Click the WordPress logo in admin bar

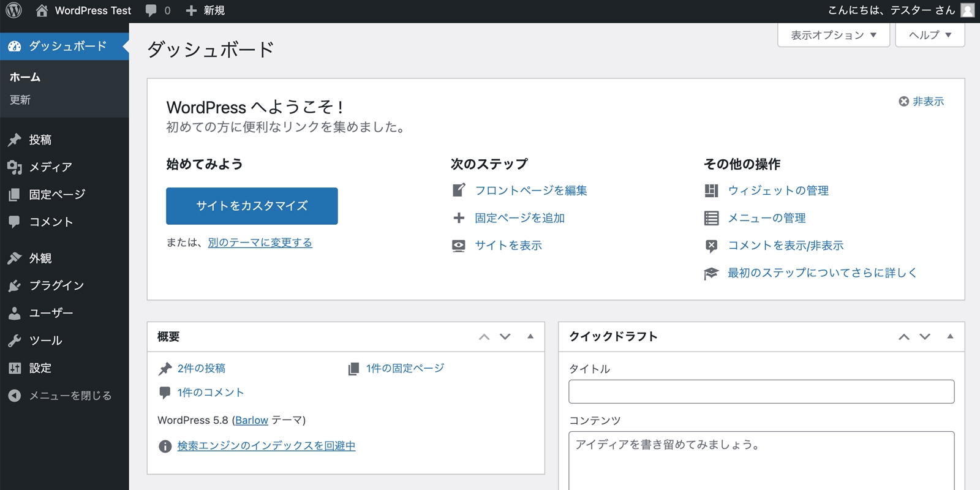(x=13, y=10)
